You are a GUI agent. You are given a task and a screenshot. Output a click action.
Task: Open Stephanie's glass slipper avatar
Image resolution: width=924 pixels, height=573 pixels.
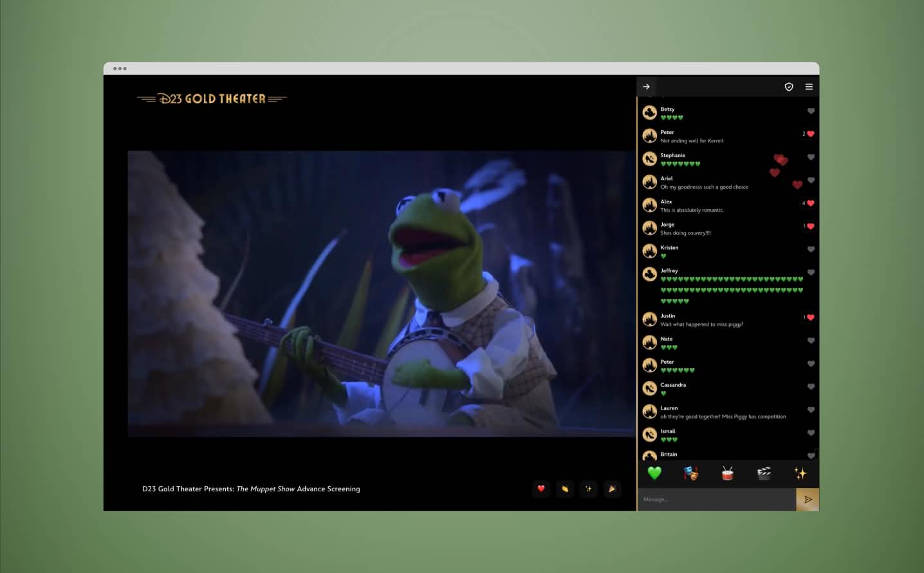[x=650, y=159]
